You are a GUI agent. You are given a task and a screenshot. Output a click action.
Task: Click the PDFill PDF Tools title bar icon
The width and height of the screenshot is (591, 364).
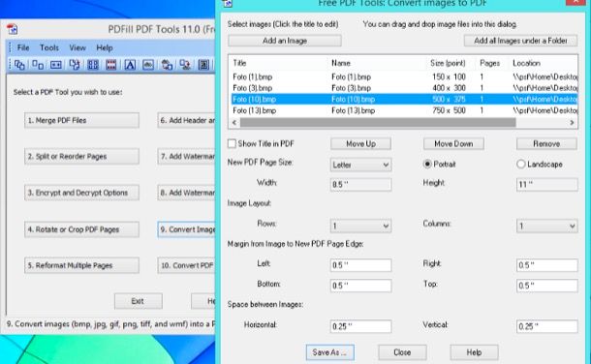click(13, 29)
